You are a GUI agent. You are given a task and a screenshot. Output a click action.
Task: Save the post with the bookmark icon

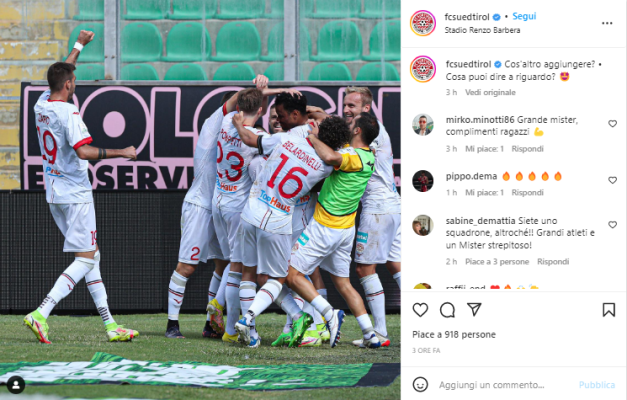click(609, 310)
